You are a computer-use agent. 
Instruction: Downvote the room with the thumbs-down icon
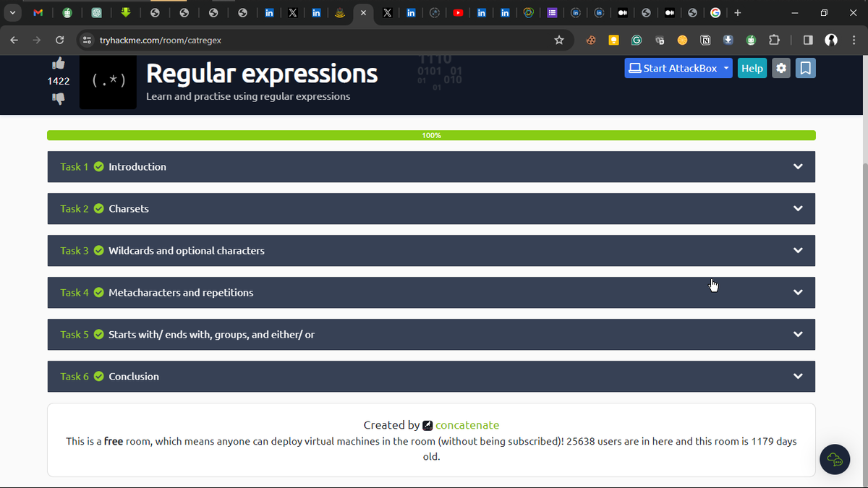tap(59, 98)
